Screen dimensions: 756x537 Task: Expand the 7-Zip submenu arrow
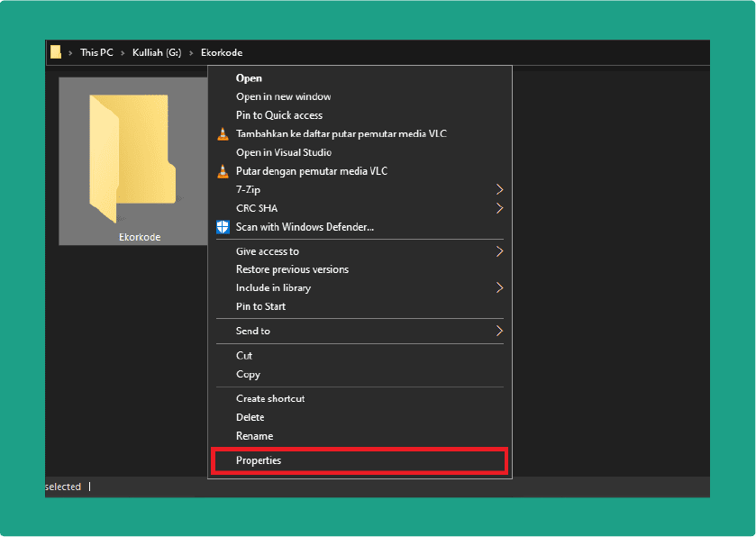pos(499,189)
